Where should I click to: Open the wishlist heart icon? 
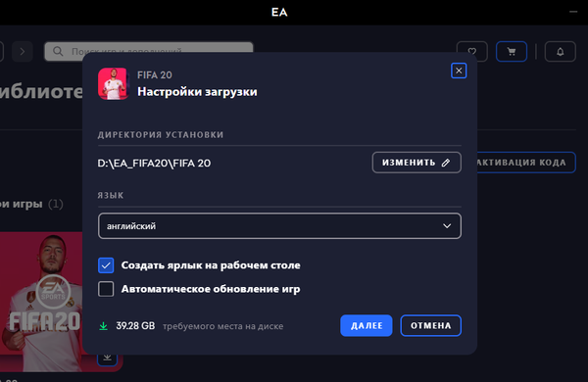click(x=472, y=51)
